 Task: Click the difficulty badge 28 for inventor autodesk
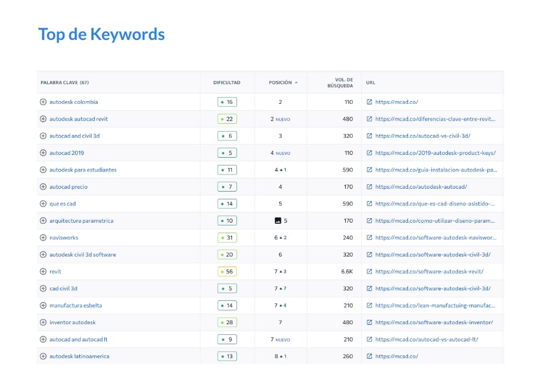(x=227, y=323)
